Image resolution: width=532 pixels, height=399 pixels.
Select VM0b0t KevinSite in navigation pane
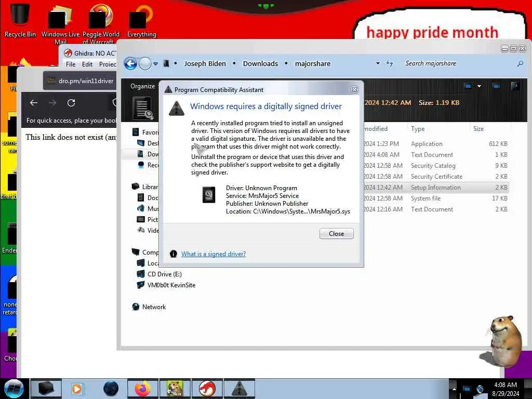point(171,285)
